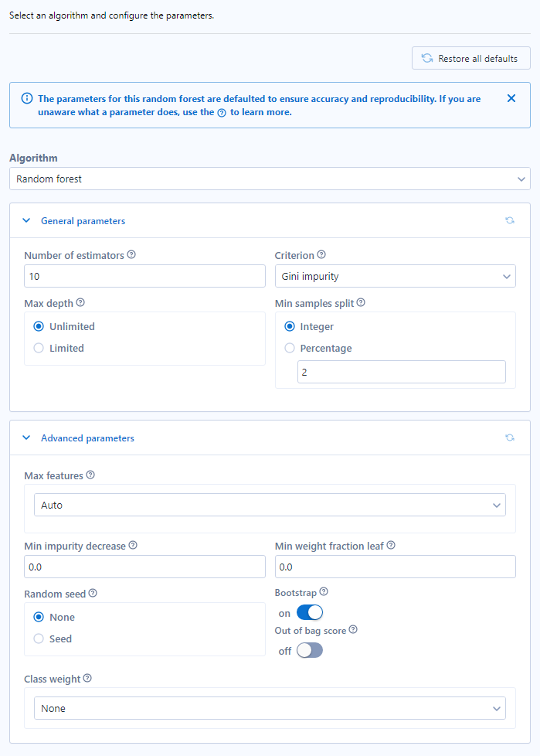Screen dimensions: 540x756
Task: Open the Class weight None dropdown
Action: [x=270, y=708]
